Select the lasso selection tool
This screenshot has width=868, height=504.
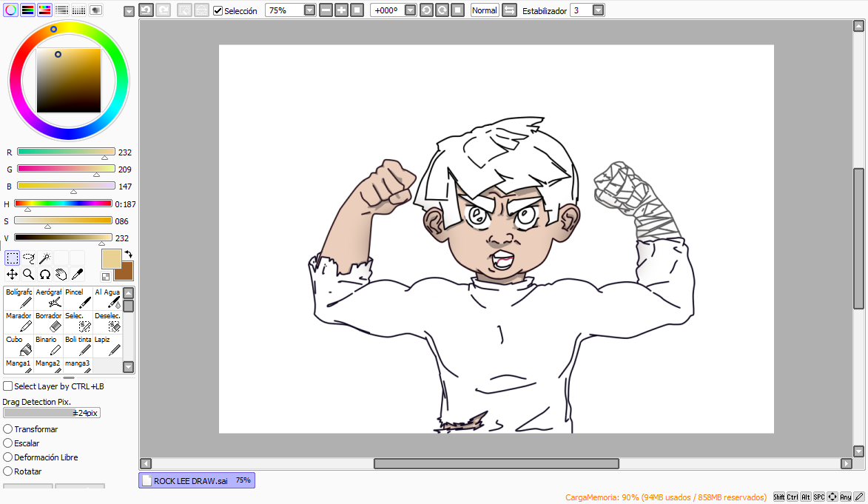point(29,258)
